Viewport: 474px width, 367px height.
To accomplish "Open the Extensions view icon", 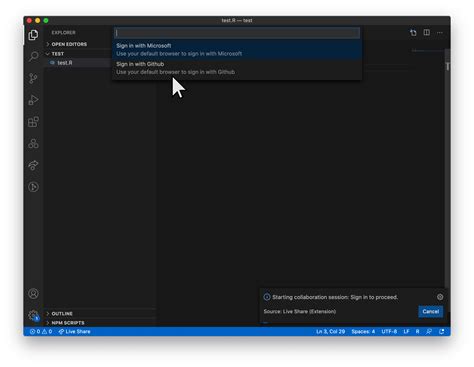I will click(33, 122).
